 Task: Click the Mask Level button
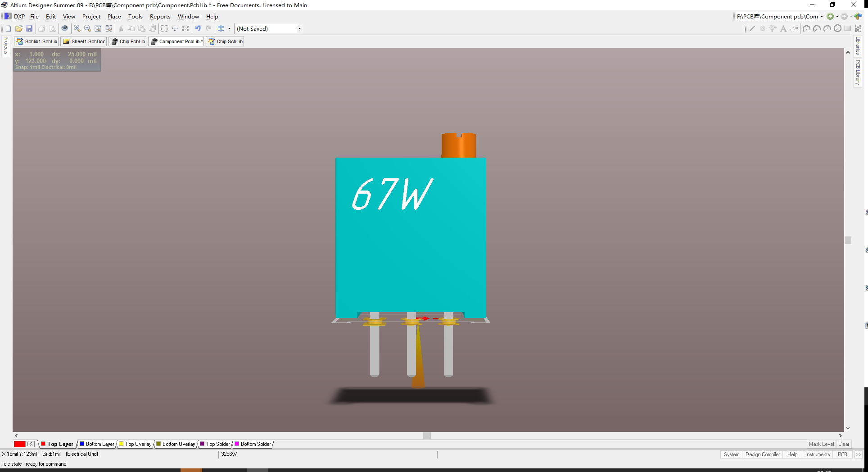(x=821, y=444)
